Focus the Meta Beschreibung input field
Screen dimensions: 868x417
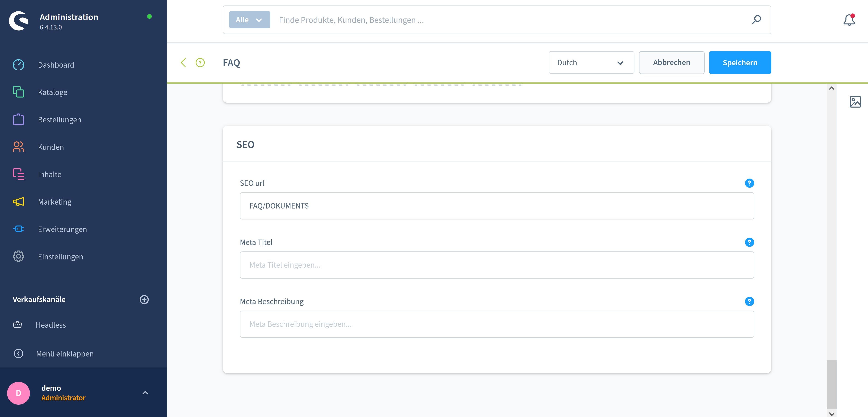pos(497,324)
